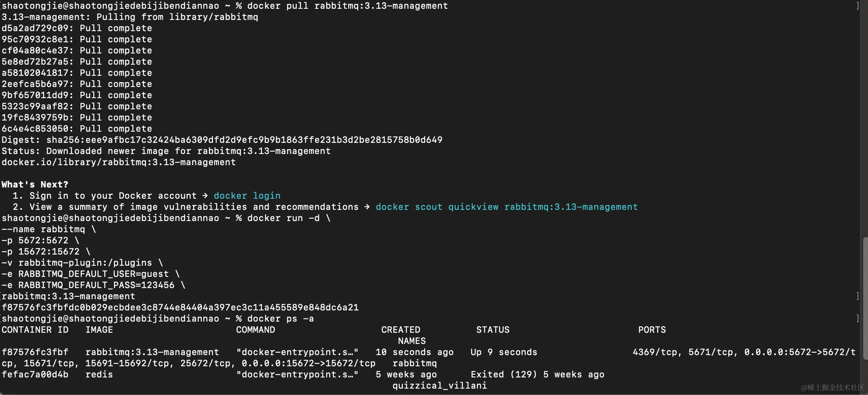Click the quizzical_villani container name
868x395 pixels.
click(x=440, y=385)
